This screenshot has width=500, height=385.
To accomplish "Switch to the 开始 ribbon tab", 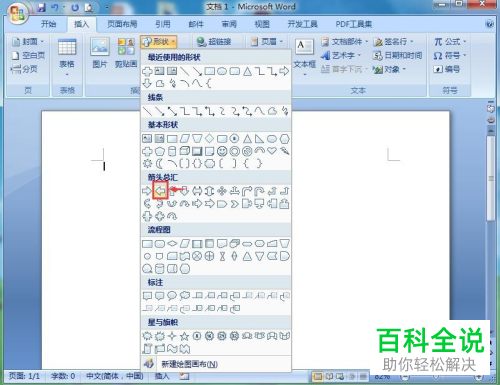I will [x=49, y=24].
